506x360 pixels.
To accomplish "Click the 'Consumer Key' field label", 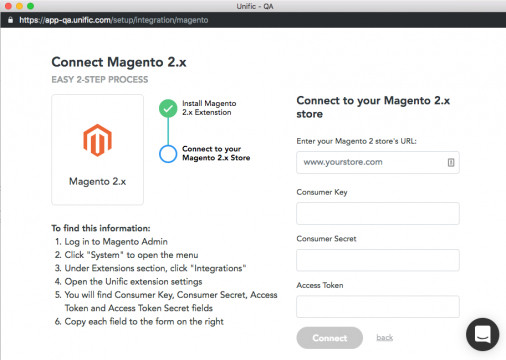I will click(322, 192).
